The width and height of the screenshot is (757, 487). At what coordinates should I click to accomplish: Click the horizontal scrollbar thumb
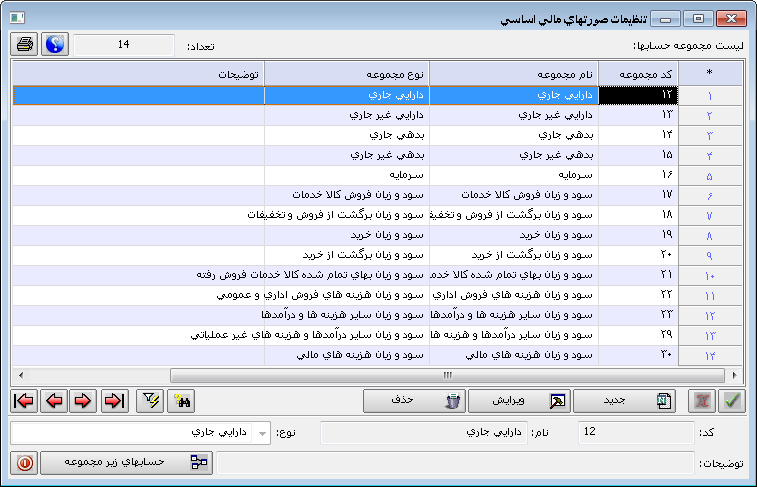click(447, 375)
